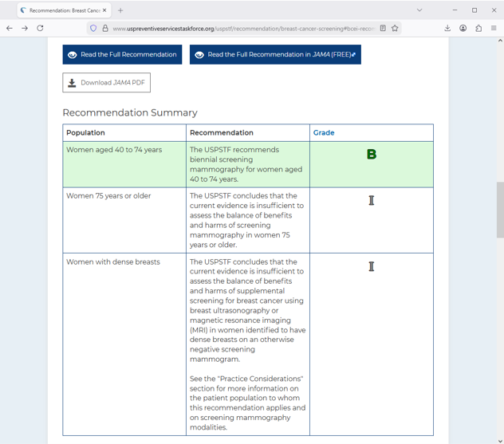Open the Firefox account icon
The height and width of the screenshot is (444, 504).
click(463, 28)
